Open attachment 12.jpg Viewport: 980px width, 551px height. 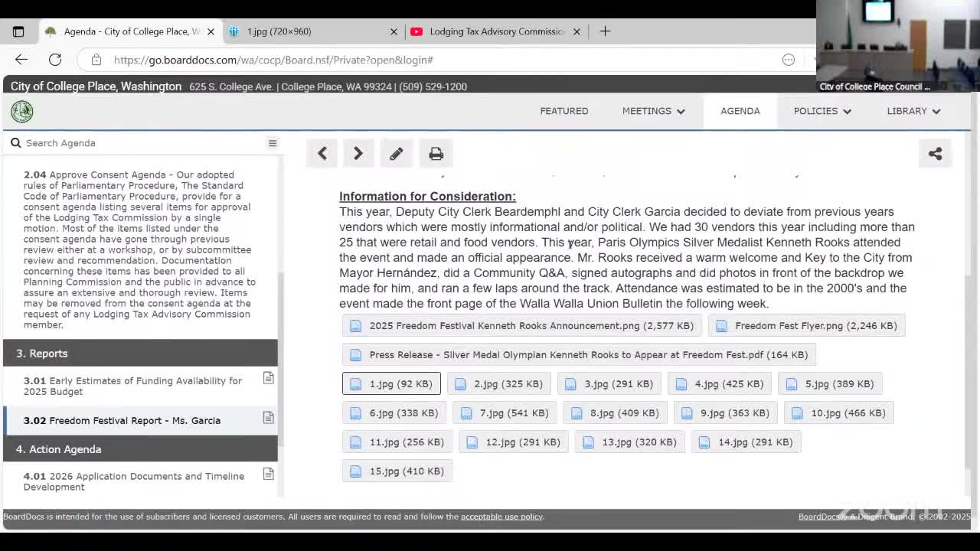(x=513, y=442)
